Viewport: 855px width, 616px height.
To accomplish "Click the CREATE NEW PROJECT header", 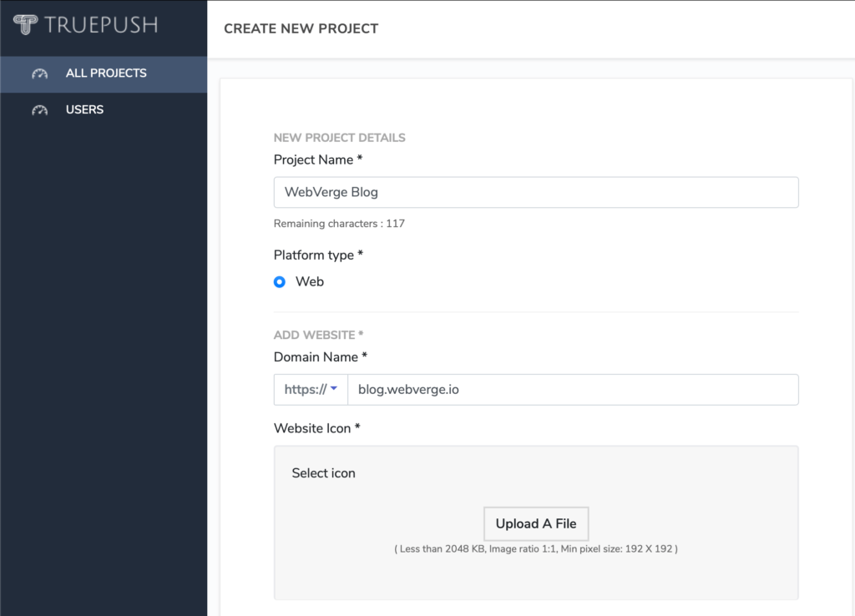I will pyautogui.click(x=301, y=28).
